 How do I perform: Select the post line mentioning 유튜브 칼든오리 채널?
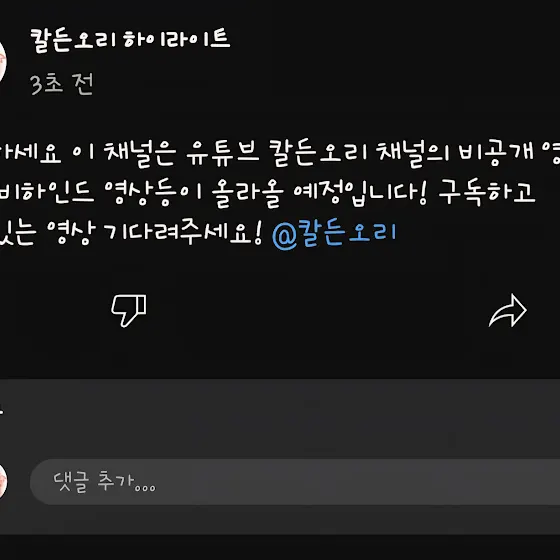tap(280, 153)
